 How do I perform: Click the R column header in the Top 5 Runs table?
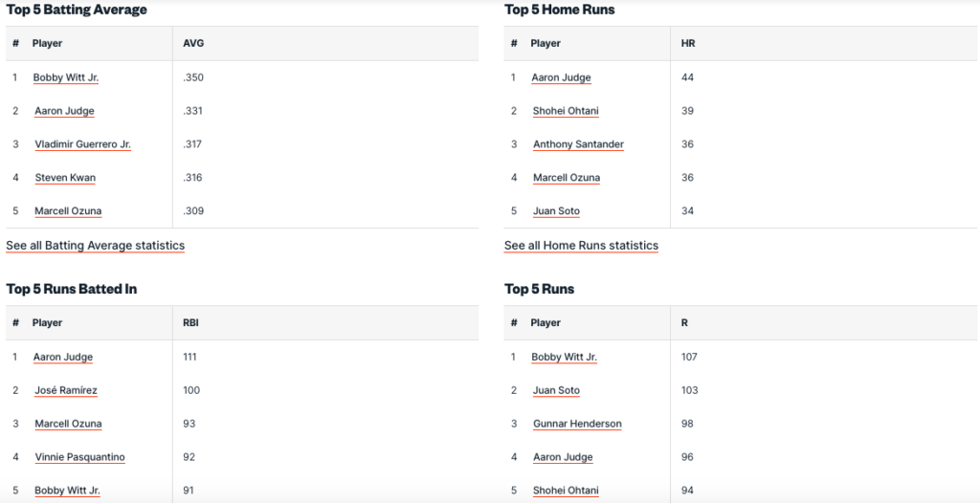click(684, 323)
